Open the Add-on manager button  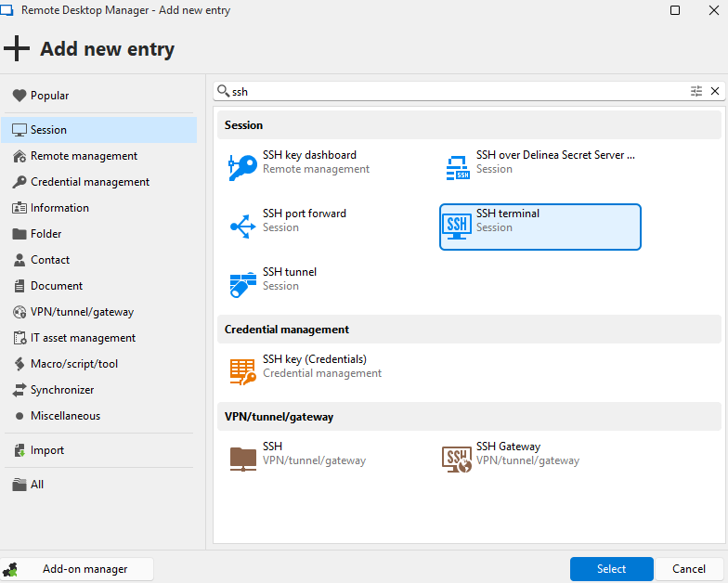pyautogui.click(x=76, y=569)
